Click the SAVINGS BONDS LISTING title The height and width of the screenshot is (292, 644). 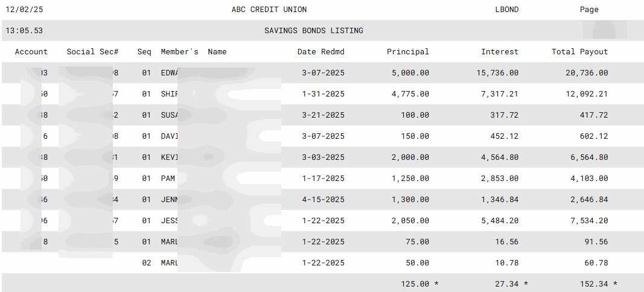point(314,31)
